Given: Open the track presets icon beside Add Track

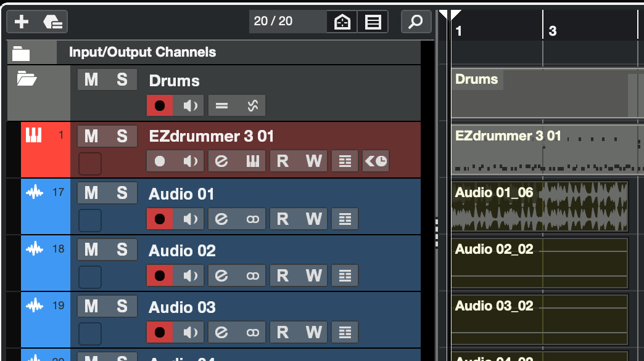Looking at the screenshot, I should (53, 22).
